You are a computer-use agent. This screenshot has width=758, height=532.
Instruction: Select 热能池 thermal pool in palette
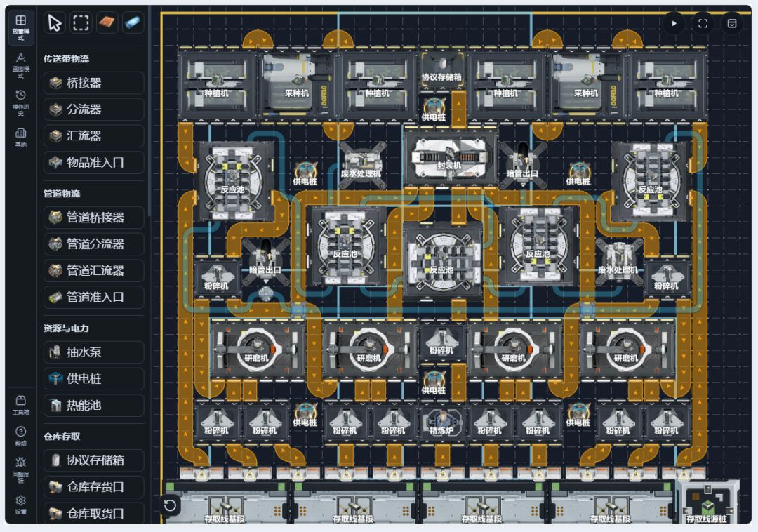[94, 406]
